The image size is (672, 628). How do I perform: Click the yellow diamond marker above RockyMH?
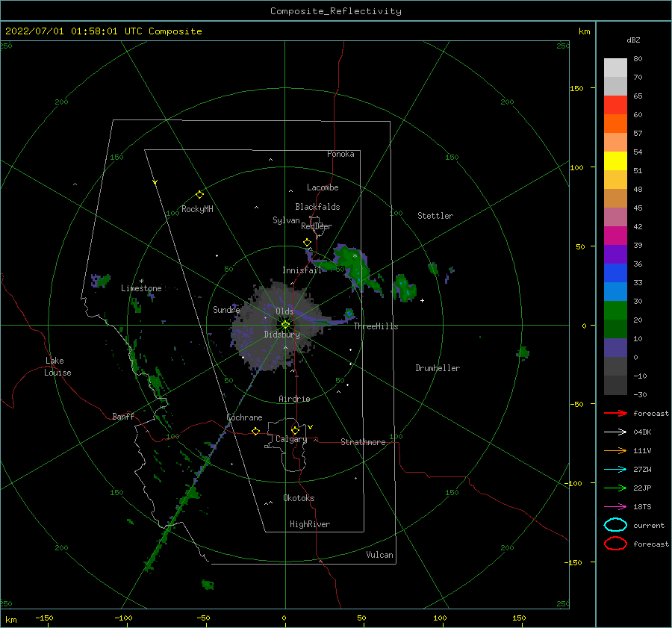click(199, 195)
